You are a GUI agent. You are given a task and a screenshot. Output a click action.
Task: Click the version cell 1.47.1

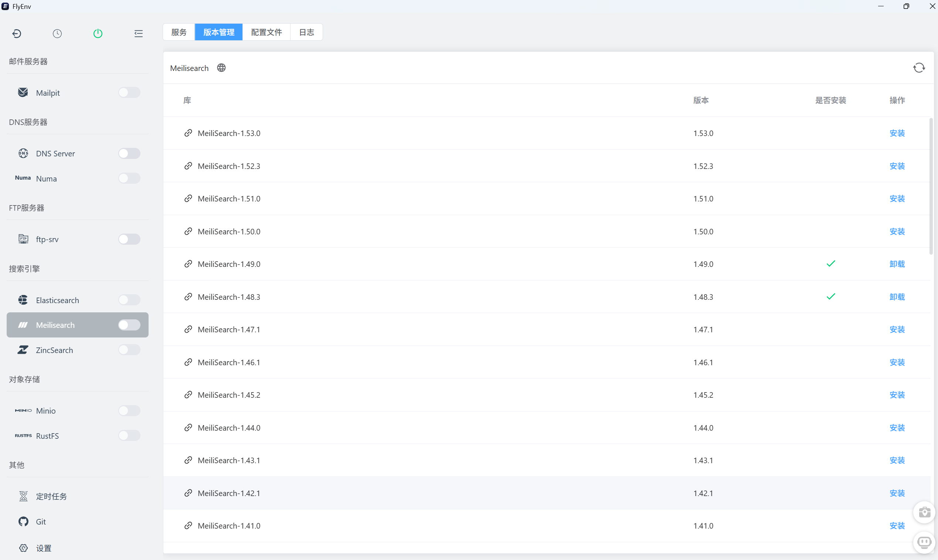[x=703, y=329]
